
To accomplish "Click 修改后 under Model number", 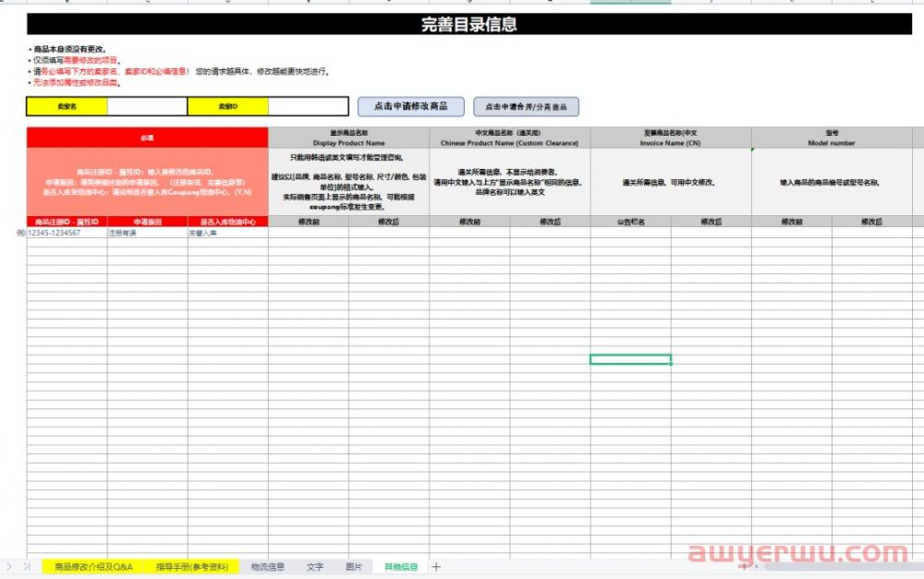I will (872, 222).
